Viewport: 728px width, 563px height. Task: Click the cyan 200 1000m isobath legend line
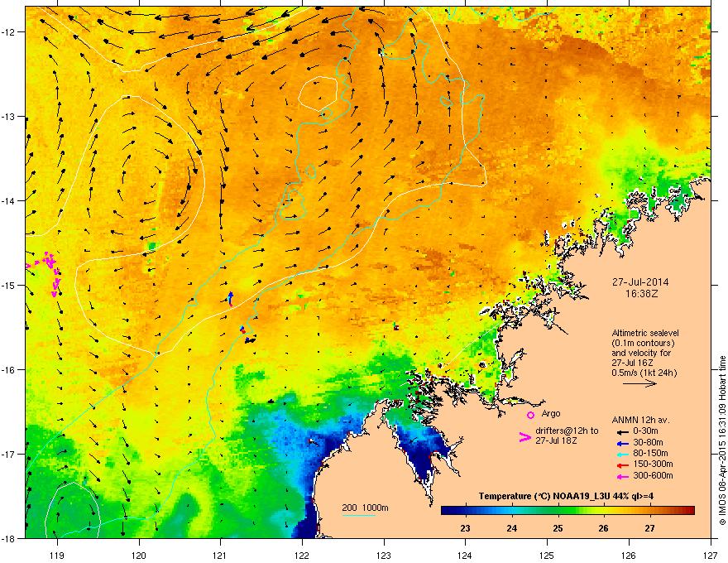[x=359, y=515]
